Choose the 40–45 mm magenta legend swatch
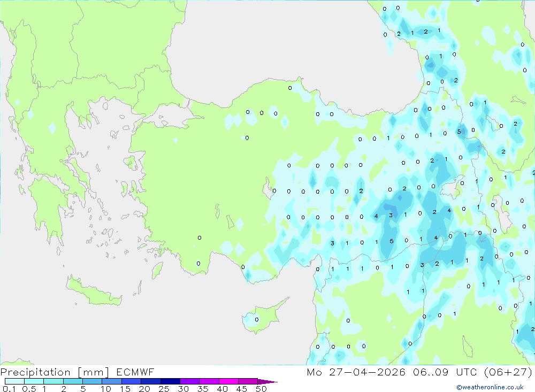The height and width of the screenshot is (392, 535). click(228, 381)
